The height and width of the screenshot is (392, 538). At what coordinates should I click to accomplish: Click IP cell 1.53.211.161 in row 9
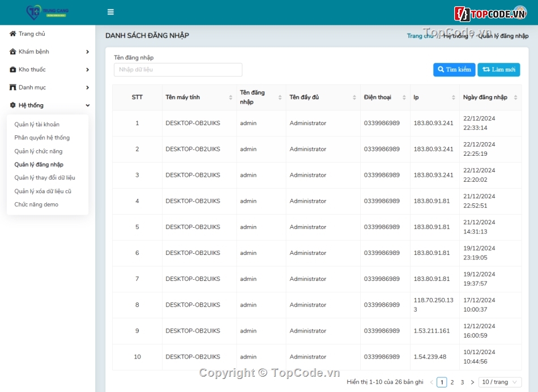pos(432,331)
